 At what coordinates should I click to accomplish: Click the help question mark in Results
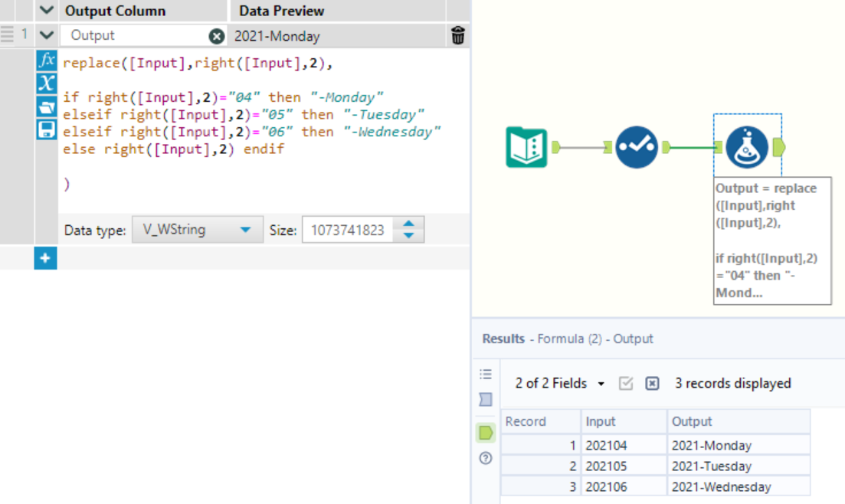point(485,458)
